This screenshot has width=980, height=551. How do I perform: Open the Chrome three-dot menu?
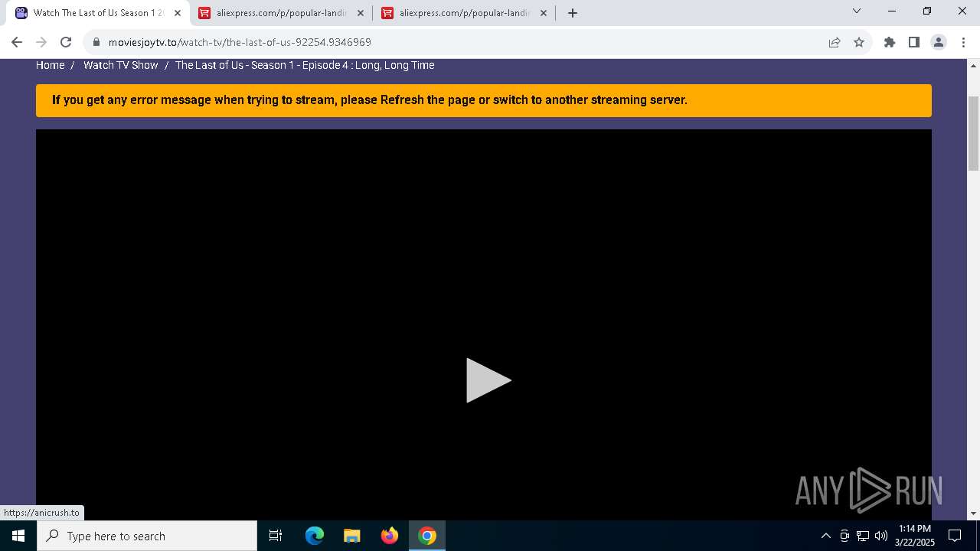click(962, 42)
